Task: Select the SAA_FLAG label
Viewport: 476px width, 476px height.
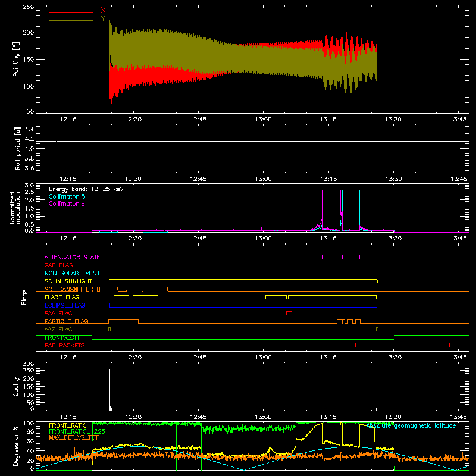Action: (x=58, y=313)
